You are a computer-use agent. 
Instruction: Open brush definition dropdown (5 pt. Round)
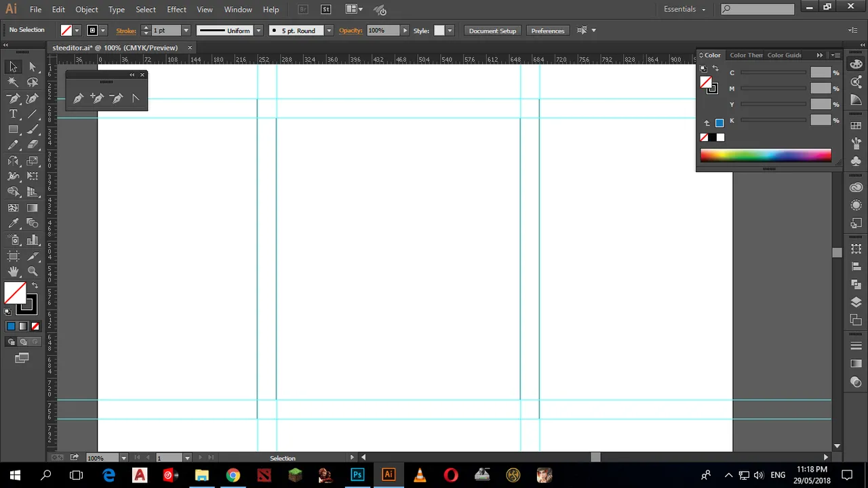[329, 30]
